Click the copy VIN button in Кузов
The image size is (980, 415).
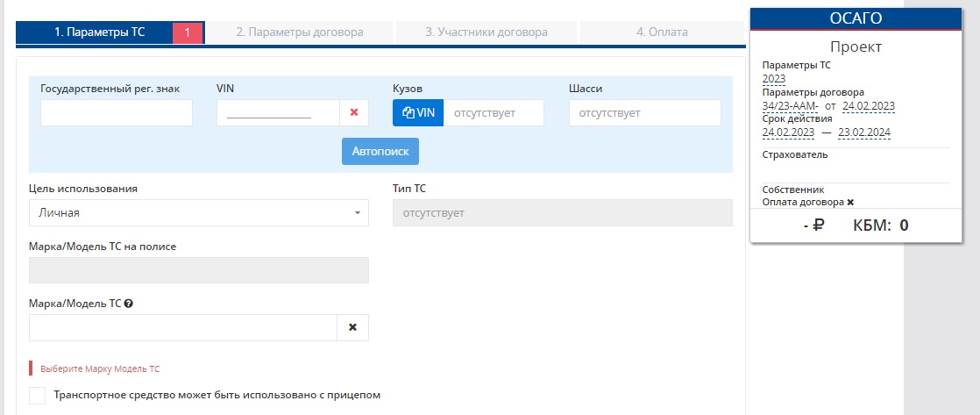(x=418, y=112)
